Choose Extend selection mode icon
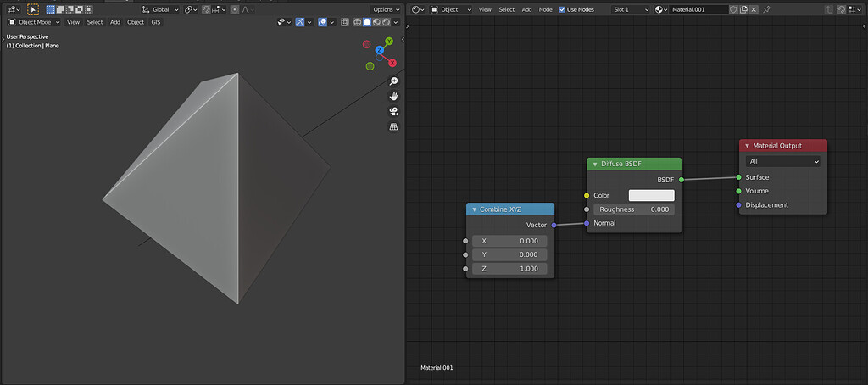Image resolution: width=868 pixels, height=385 pixels. click(x=60, y=9)
